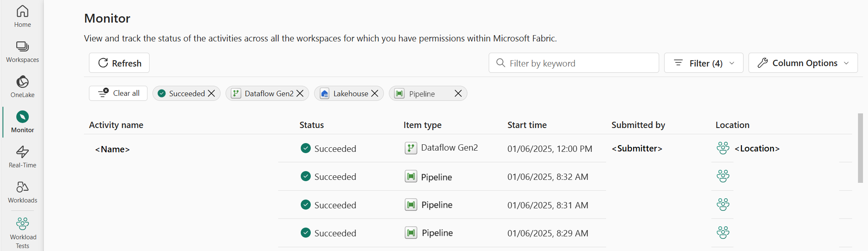868x251 pixels.
Task: Click the Status column header
Action: (312, 125)
